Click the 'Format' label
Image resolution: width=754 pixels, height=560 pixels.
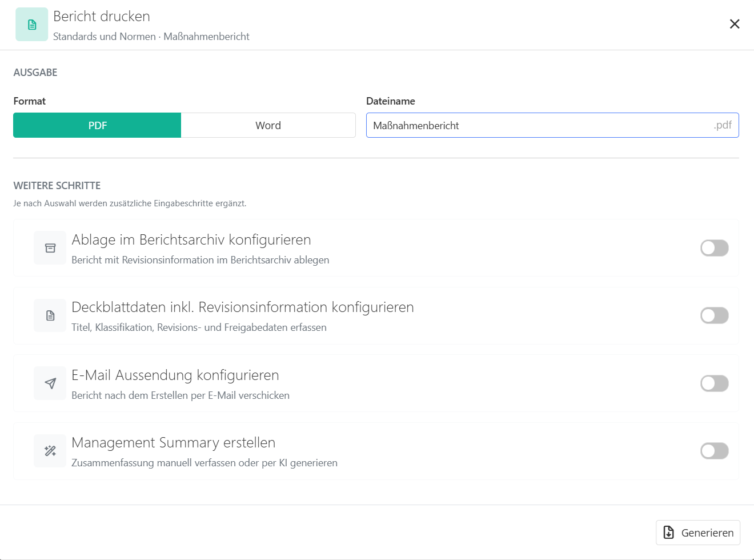pos(30,101)
